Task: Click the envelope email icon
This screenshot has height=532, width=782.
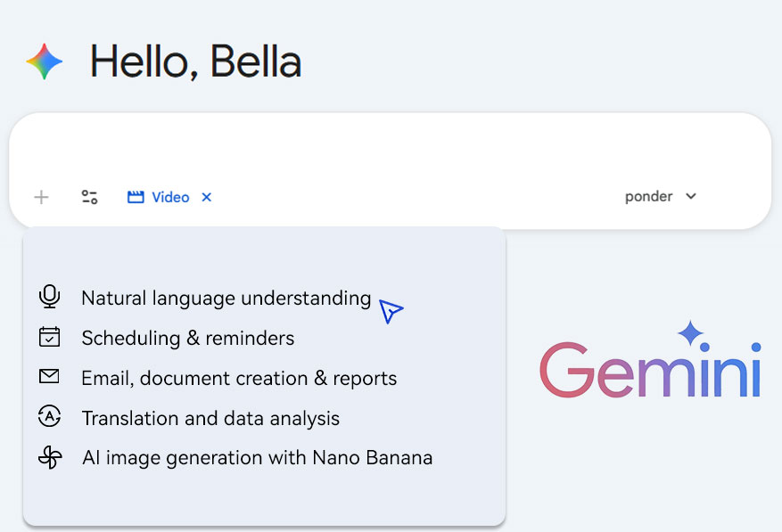Action: point(50,377)
